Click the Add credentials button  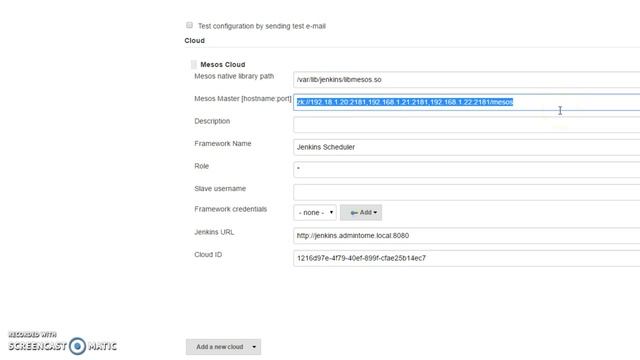coord(361,213)
